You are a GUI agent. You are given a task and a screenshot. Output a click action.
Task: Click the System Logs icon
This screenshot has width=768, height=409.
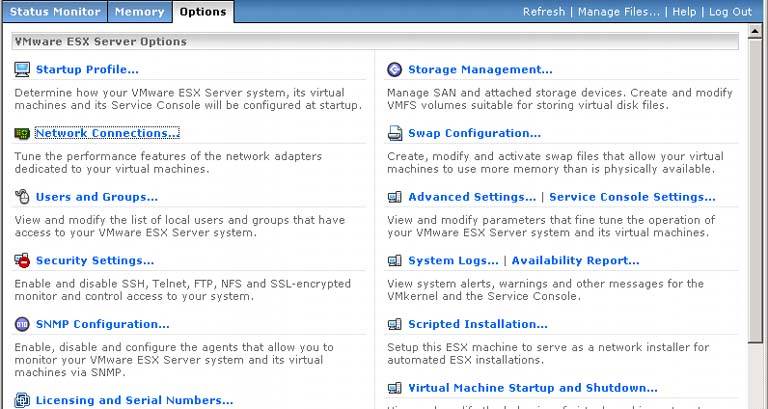(394, 261)
